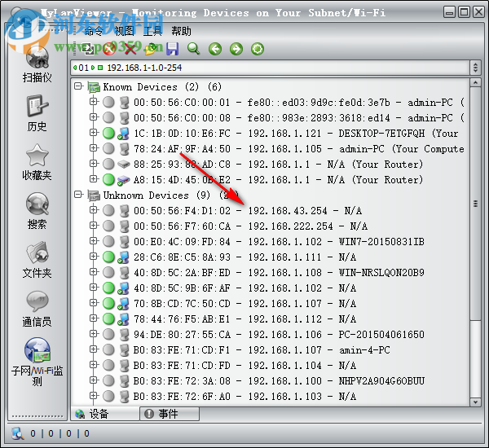Click the green settings gear toolbar icon
Image resolution: width=489 pixels, height=448 pixels.
258,49
